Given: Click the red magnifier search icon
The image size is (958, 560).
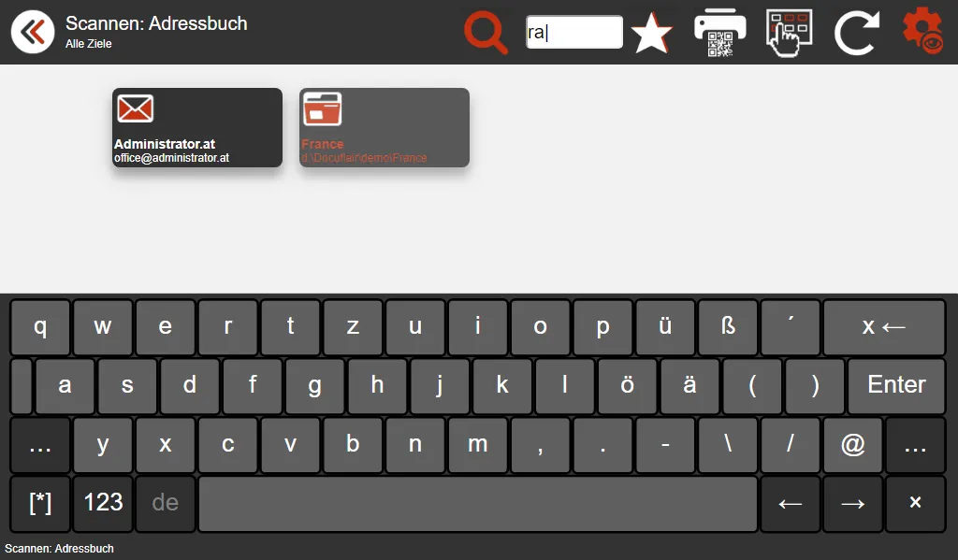Looking at the screenshot, I should click(486, 33).
